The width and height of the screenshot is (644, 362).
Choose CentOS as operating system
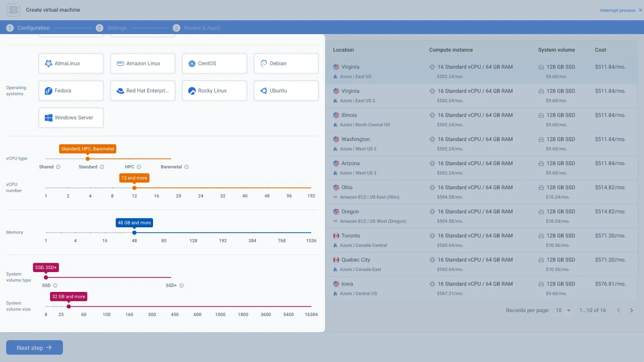point(214,64)
